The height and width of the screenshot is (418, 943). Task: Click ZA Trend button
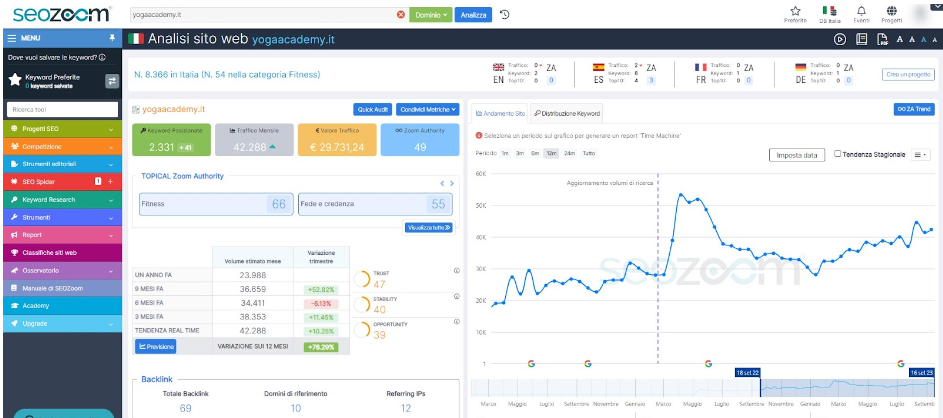914,109
